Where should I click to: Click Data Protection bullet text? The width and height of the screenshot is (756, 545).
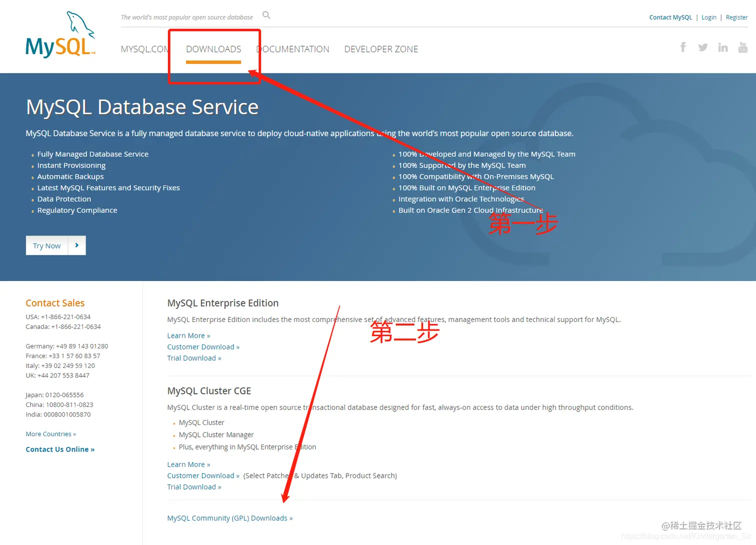(64, 199)
